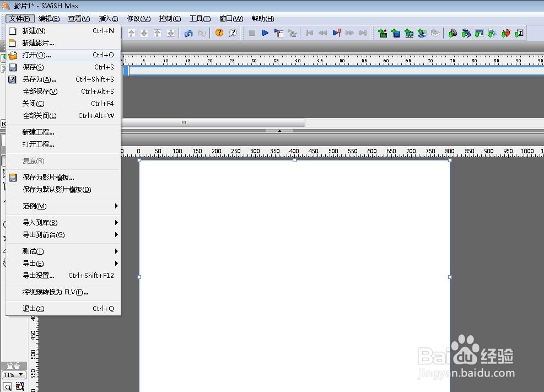Image resolution: width=544 pixels, height=392 pixels.
Task: Click the blue Play Movie button
Action: point(266,33)
